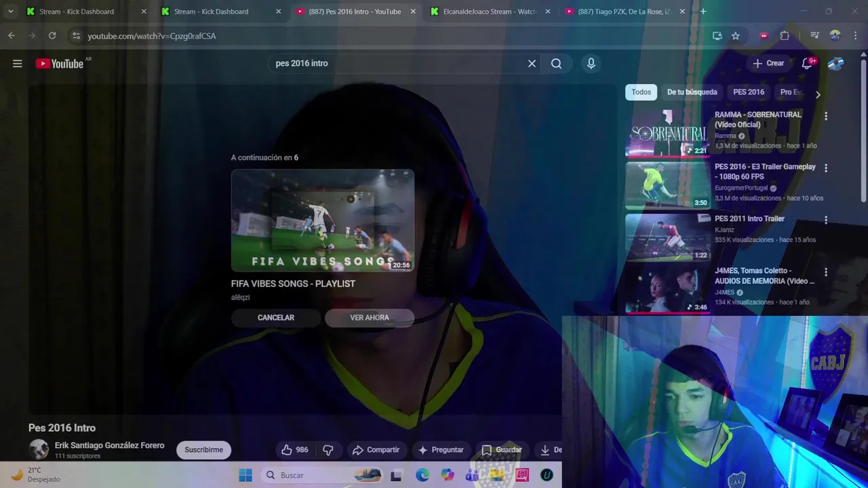Click the Compartir share button
The width and height of the screenshot is (868, 488).
point(375,450)
